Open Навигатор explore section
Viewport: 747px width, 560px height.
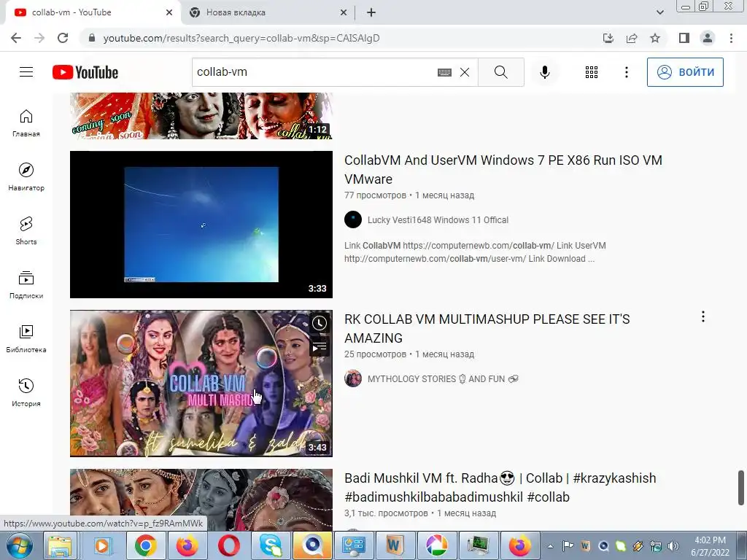coord(26,177)
